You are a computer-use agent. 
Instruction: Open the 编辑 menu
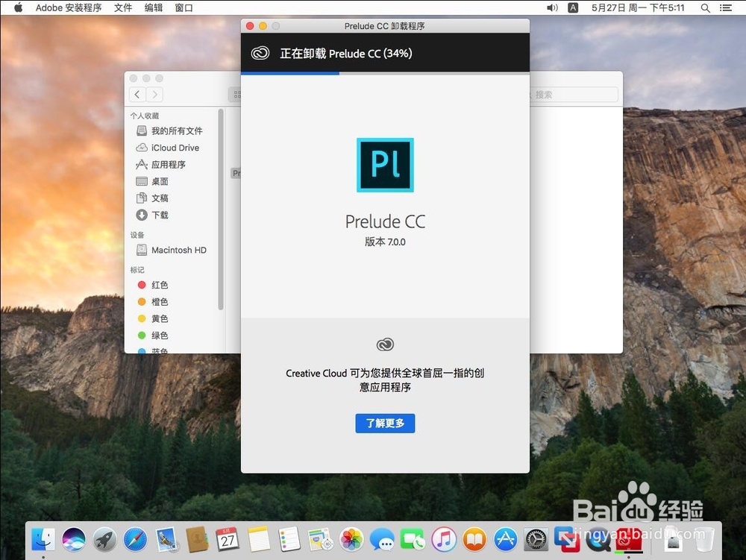[154, 7]
